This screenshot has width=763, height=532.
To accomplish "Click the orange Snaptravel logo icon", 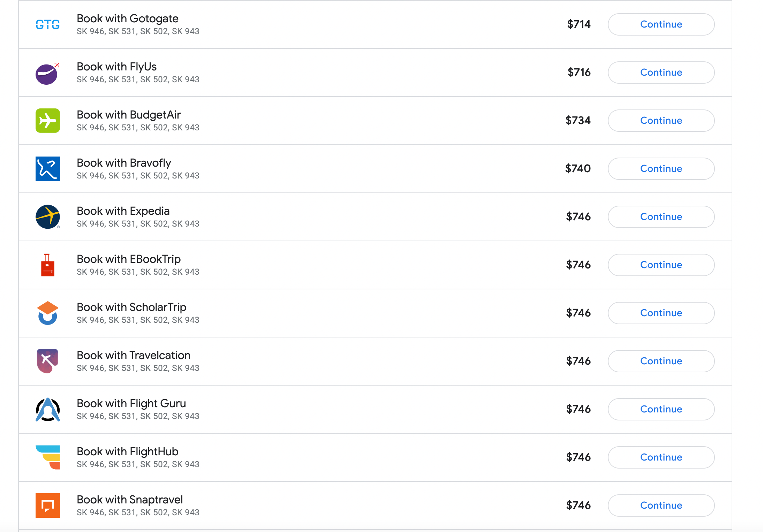I will (x=48, y=505).
